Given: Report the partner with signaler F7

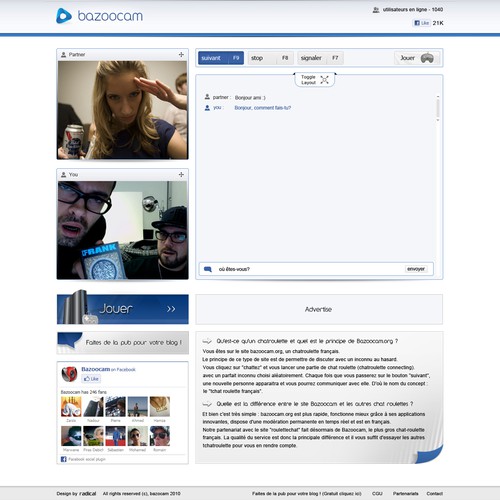Looking at the screenshot, I should click(x=320, y=58).
